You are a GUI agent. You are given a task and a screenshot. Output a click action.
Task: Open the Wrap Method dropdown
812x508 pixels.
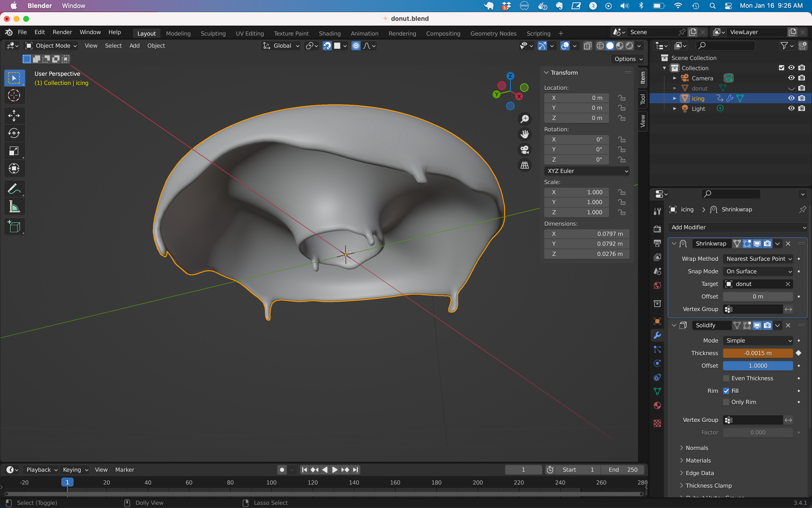pyautogui.click(x=758, y=259)
